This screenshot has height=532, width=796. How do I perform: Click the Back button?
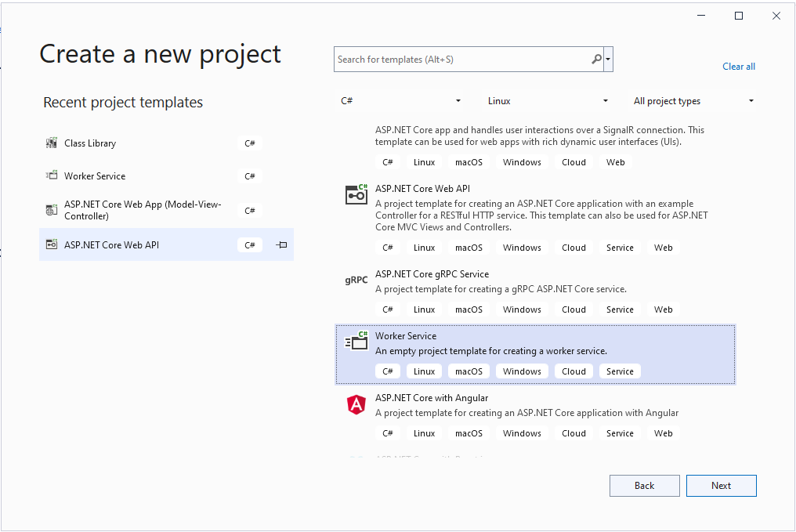[x=645, y=486]
